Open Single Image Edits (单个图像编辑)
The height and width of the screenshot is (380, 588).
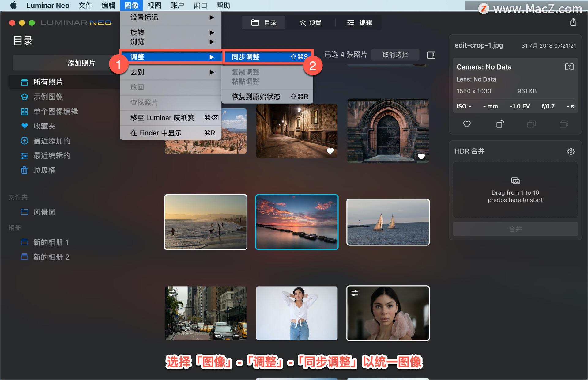[x=55, y=111]
